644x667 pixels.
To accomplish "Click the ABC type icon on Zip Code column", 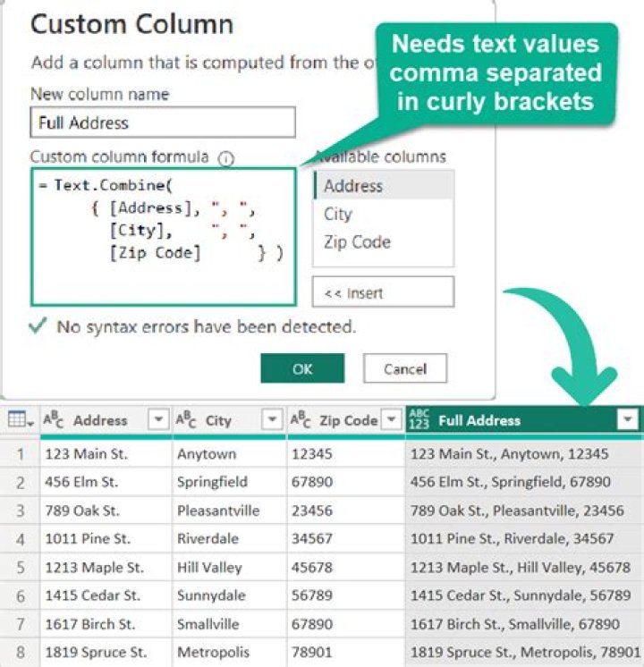I will tap(301, 419).
